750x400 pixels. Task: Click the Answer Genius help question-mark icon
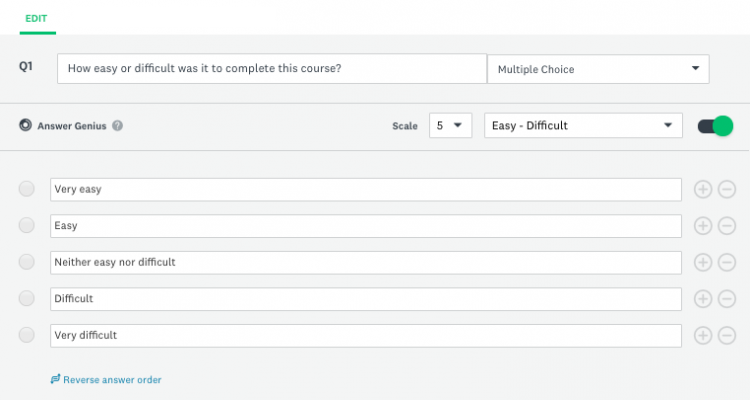pos(117,126)
